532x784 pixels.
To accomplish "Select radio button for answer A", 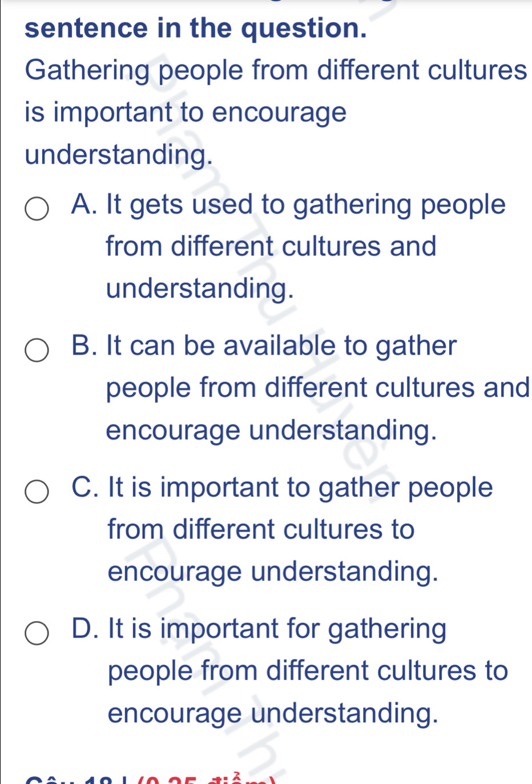I will click(37, 209).
